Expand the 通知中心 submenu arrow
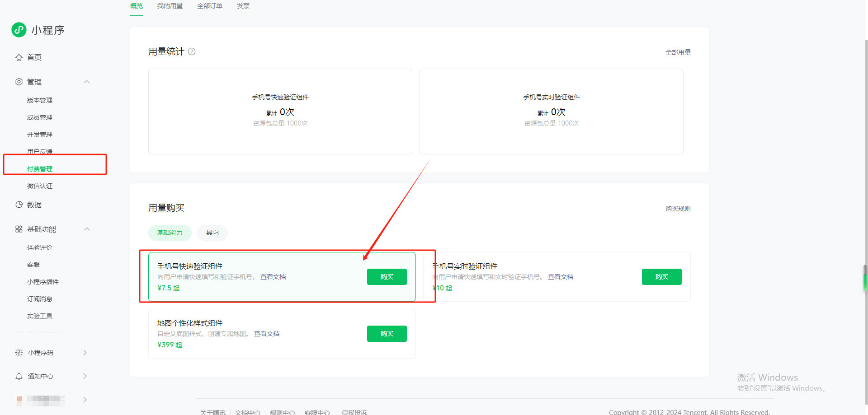Screen dimensions: 868x415 pyautogui.click(x=85, y=376)
